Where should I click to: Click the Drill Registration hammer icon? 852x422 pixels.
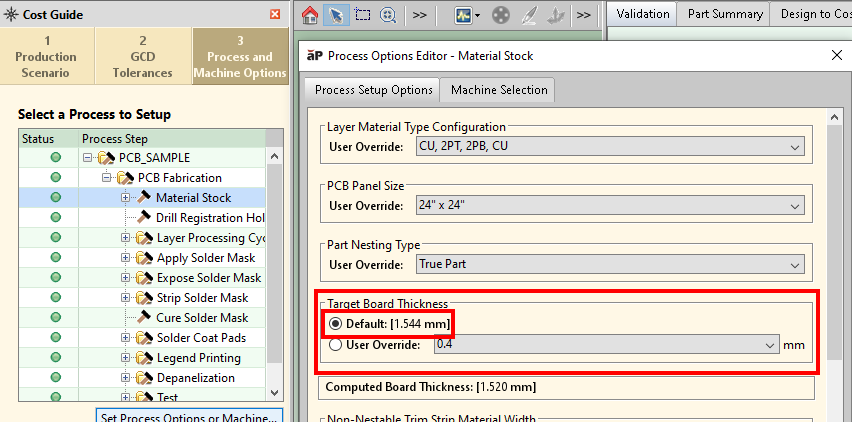coord(144,217)
